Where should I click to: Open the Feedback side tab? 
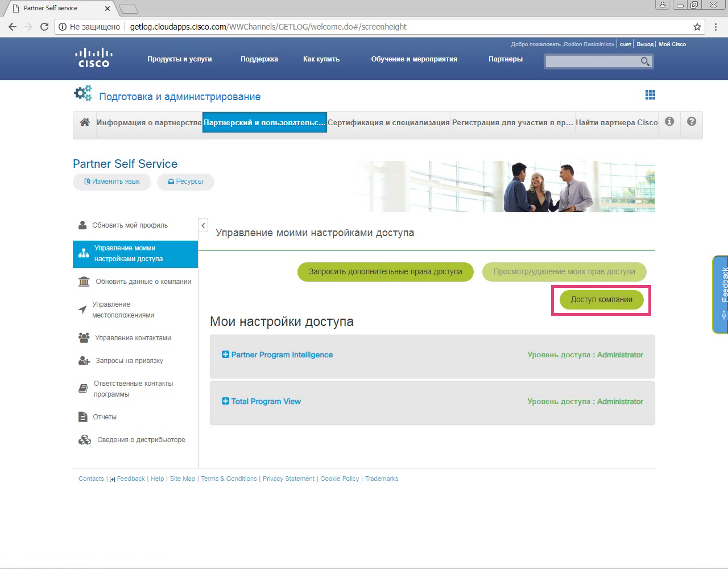721,294
